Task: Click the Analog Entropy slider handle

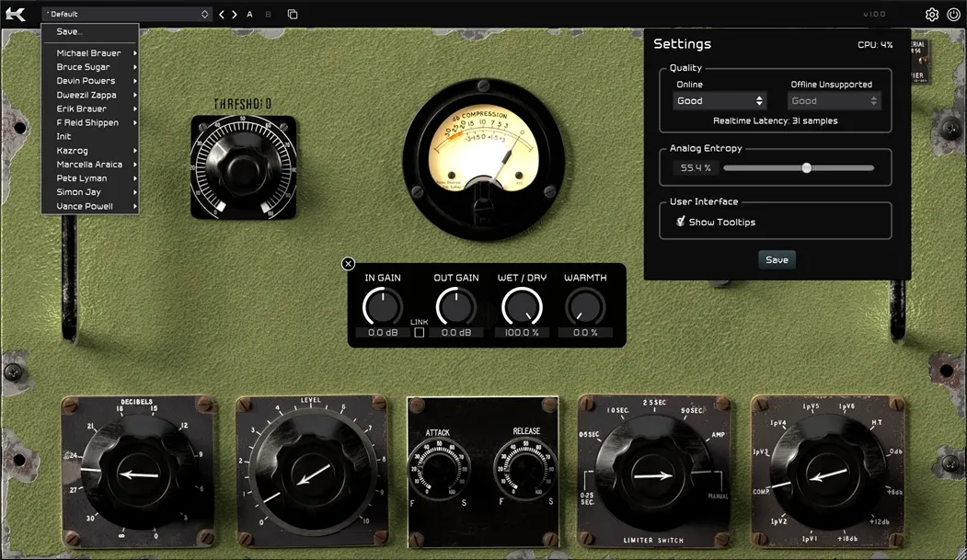Action: pyautogui.click(x=807, y=168)
